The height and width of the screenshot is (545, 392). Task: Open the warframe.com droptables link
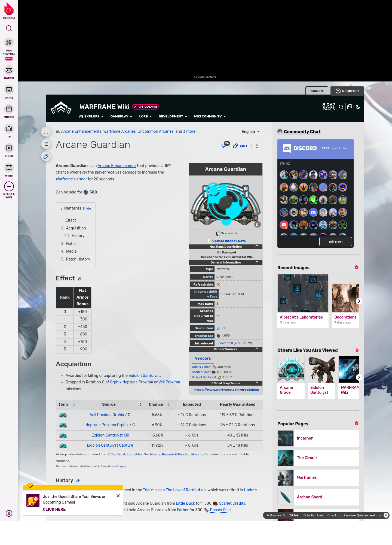point(226,390)
